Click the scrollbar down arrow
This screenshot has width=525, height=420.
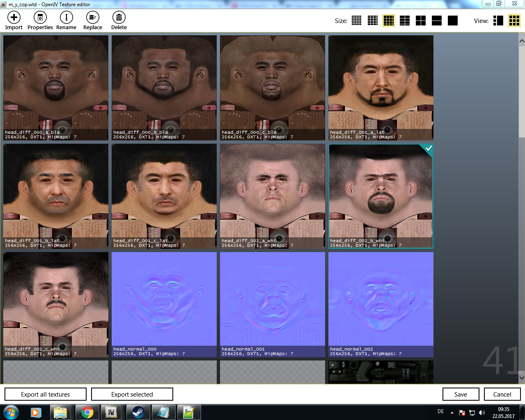pos(522,377)
